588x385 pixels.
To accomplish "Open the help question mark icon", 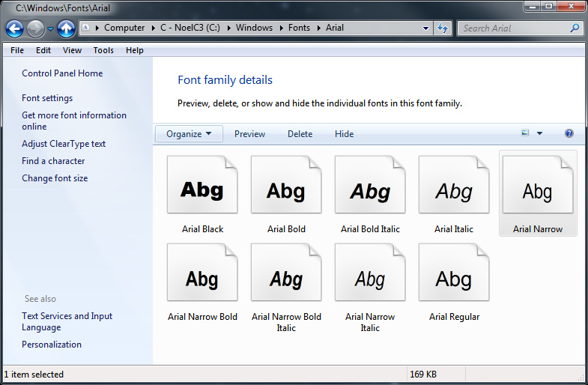I will click(x=569, y=133).
